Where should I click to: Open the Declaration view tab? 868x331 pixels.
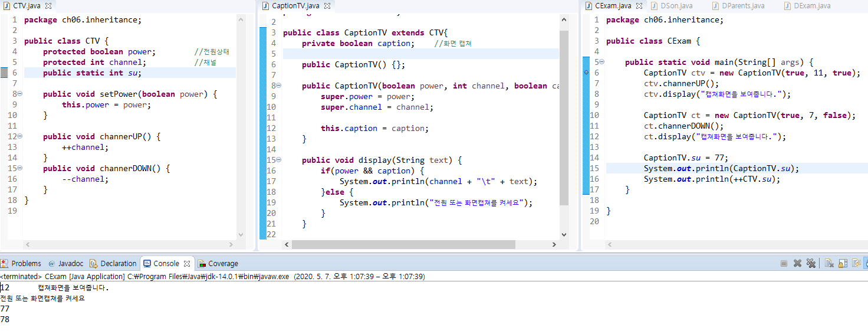tap(113, 264)
